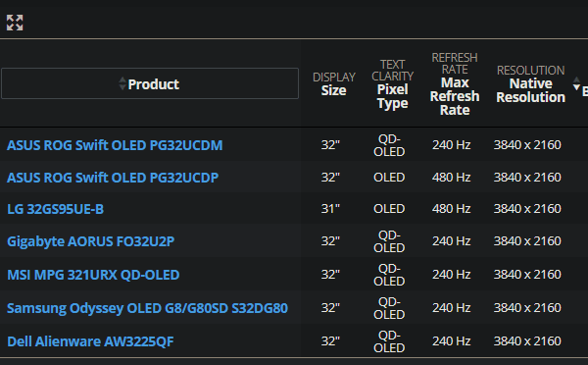
Task: Select the 31" size cell for LG 32GS95UE-B
Action: coord(330,209)
